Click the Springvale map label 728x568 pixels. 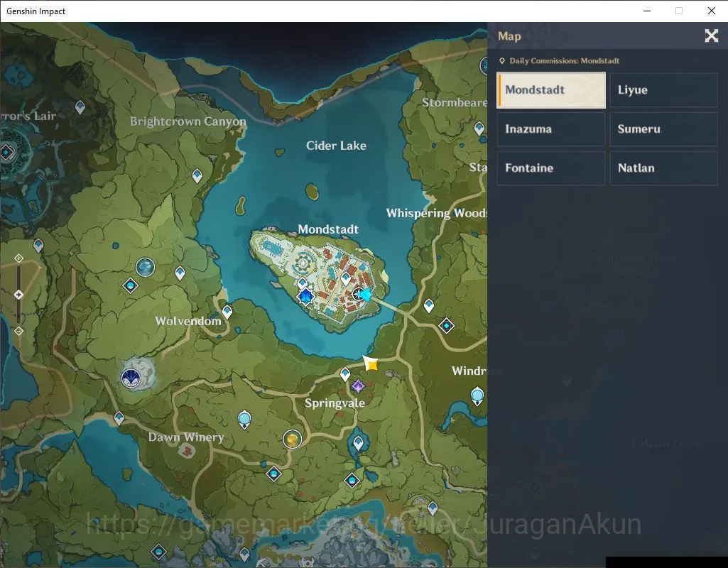click(335, 403)
